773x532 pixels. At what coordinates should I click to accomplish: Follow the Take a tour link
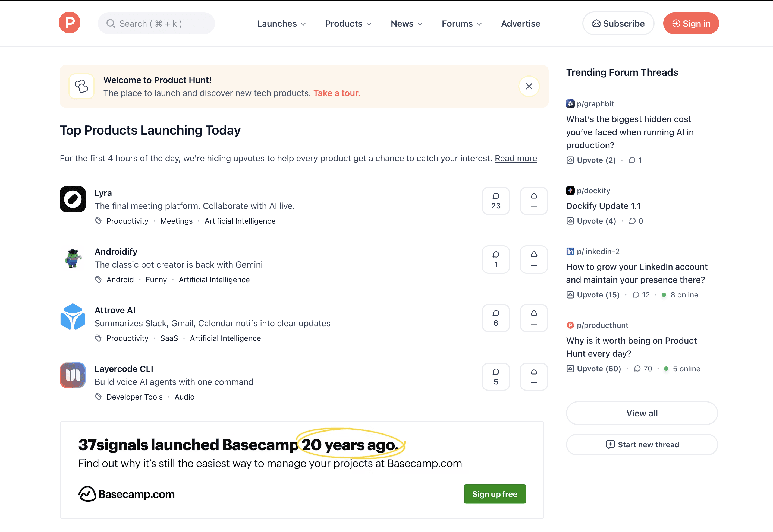(x=337, y=93)
